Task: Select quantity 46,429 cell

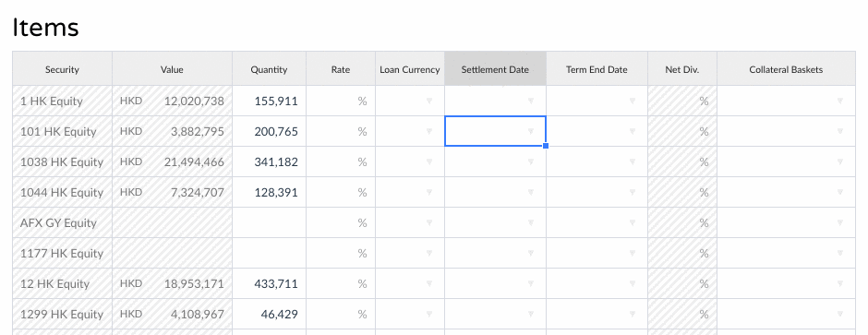Action: (x=269, y=314)
